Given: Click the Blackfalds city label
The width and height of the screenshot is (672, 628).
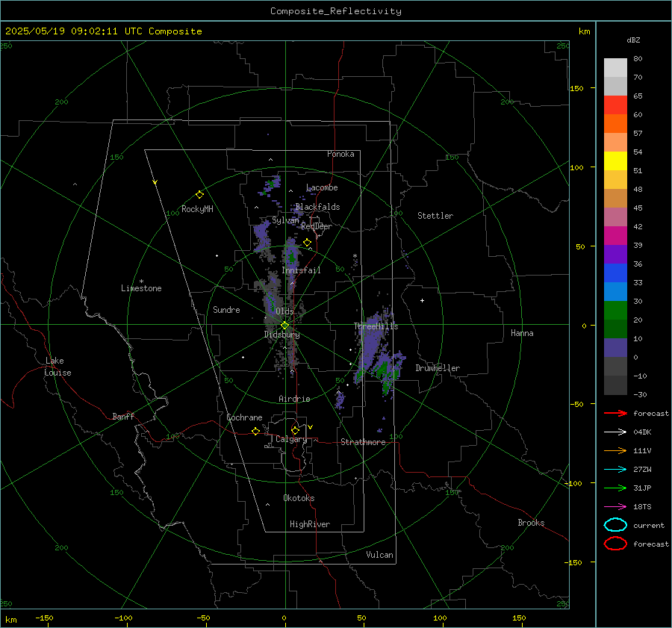Looking at the screenshot, I should pyautogui.click(x=317, y=207).
